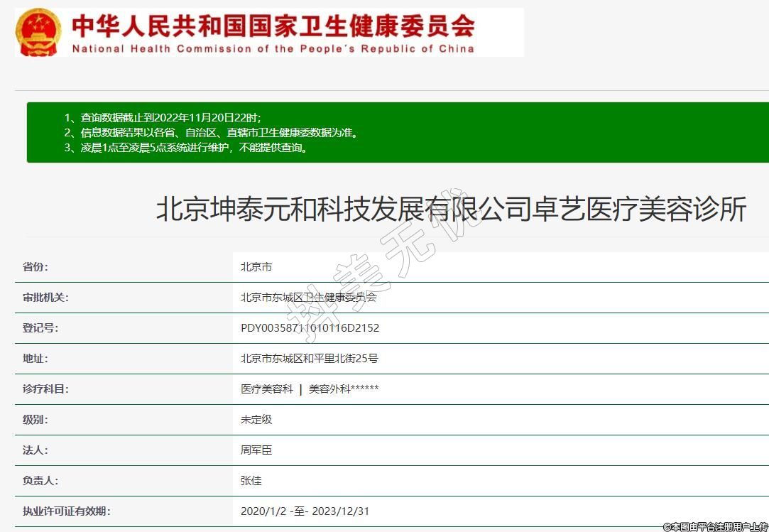Click the 医疗美容科 department entry
The height and width of the screenshot is (532, 769).
coord(267,389)
